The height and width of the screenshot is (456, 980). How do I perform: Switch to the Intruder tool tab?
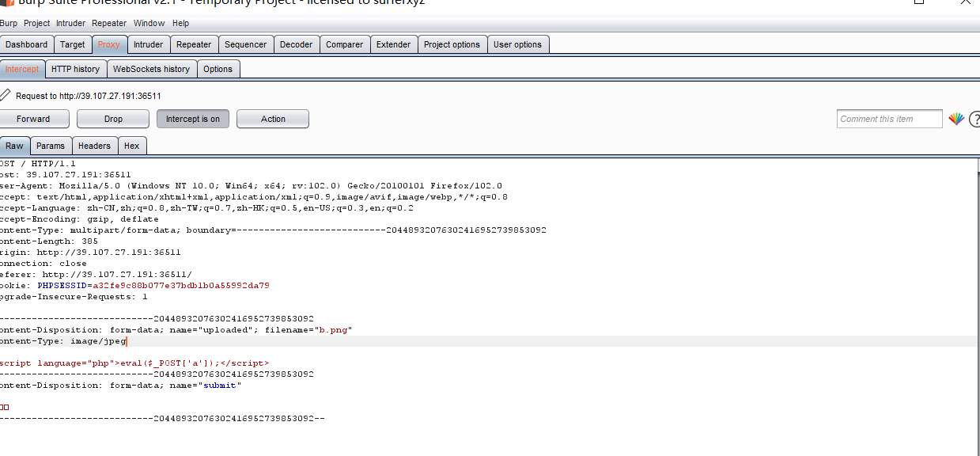pos(148,44)
